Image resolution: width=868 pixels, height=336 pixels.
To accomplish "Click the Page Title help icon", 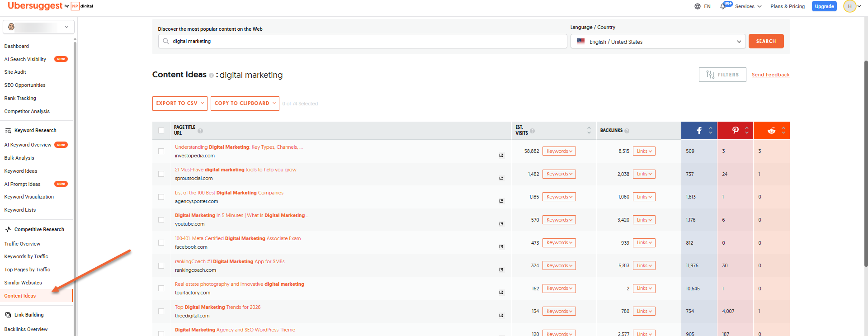I will (x=200, y=131).
